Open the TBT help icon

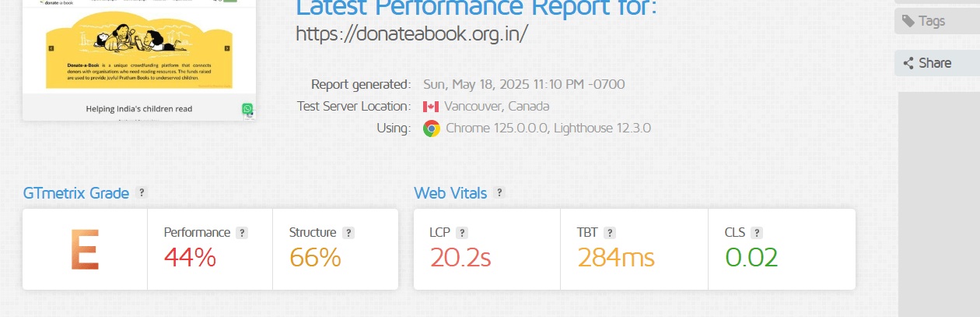(x=610, y=232)
